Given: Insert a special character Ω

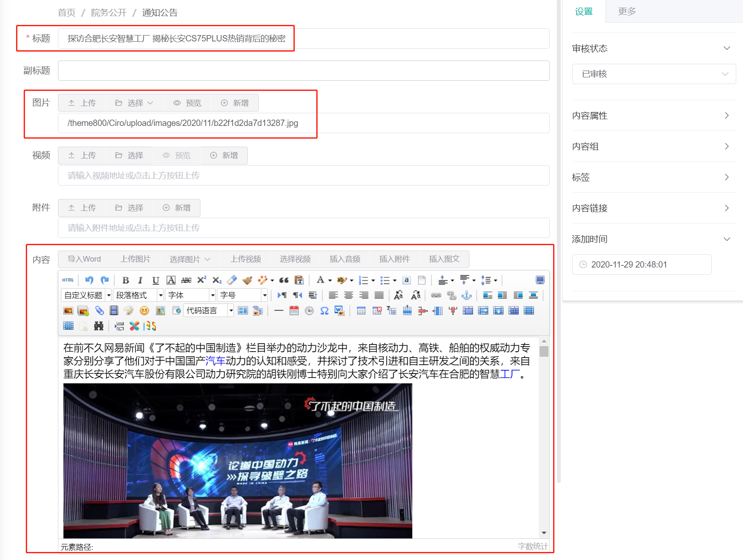Looking at the screenshot, I should click(324, 311).
